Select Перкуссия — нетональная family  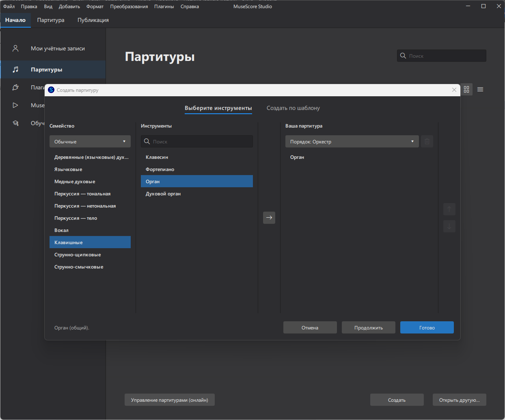[90, 206]
